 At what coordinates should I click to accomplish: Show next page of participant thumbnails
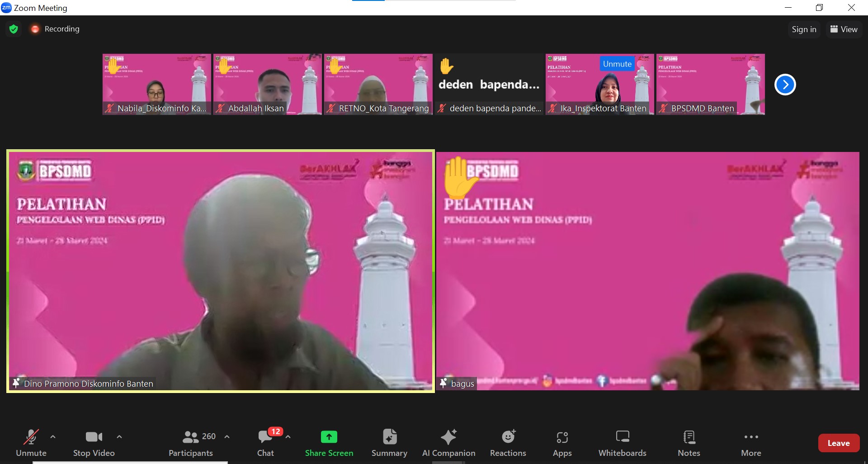(785, 85)
